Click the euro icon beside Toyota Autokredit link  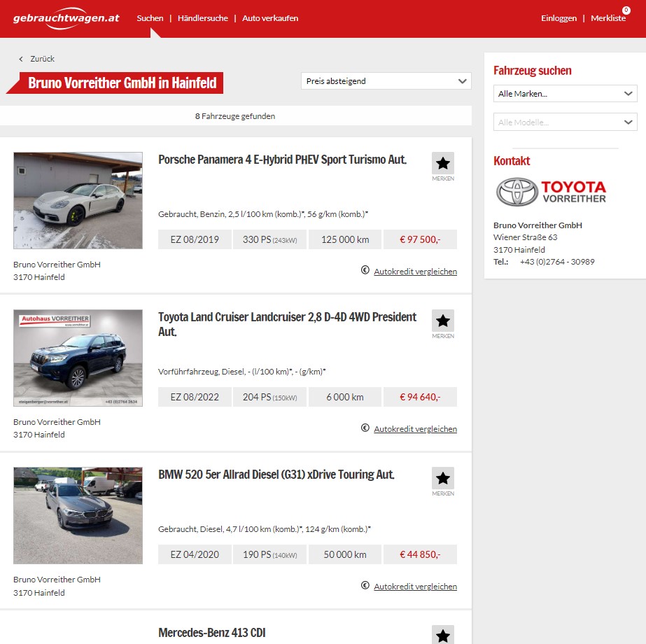[x=365, y=428]
